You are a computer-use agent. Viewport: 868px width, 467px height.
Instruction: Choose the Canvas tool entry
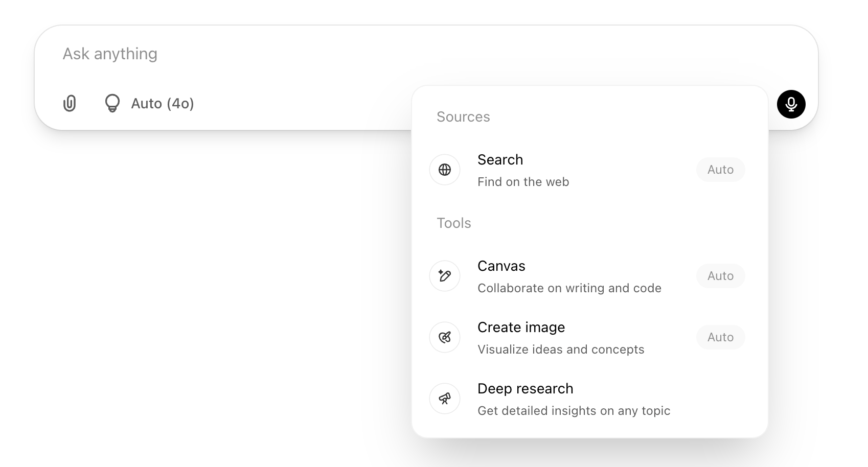point(501,266)
